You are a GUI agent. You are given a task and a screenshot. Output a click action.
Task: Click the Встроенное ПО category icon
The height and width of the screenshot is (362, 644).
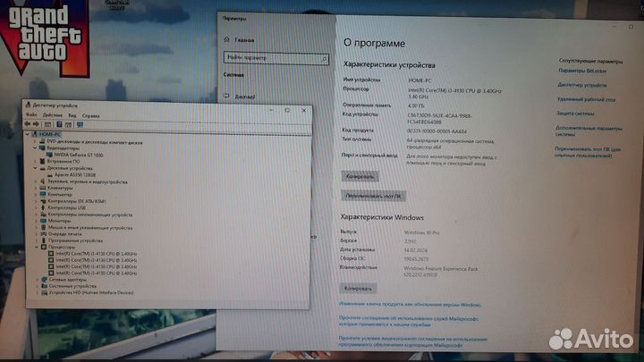click(42, 161)
